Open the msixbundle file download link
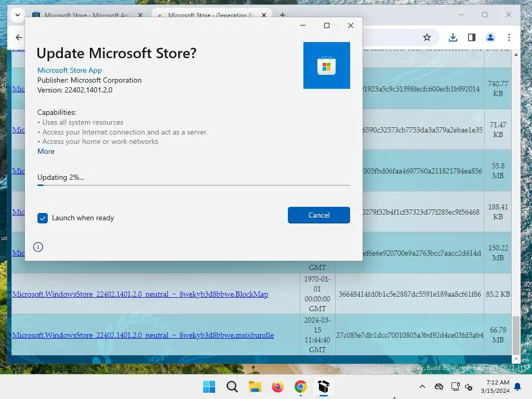The image size is (532, 399). (143, 335)
